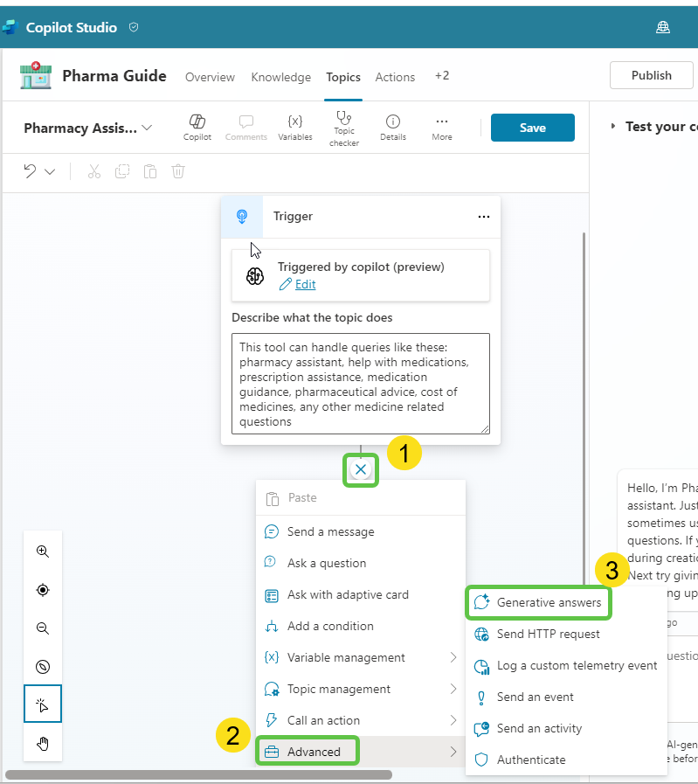
Task: Select the hand pan tool
Action: point(43,743)
